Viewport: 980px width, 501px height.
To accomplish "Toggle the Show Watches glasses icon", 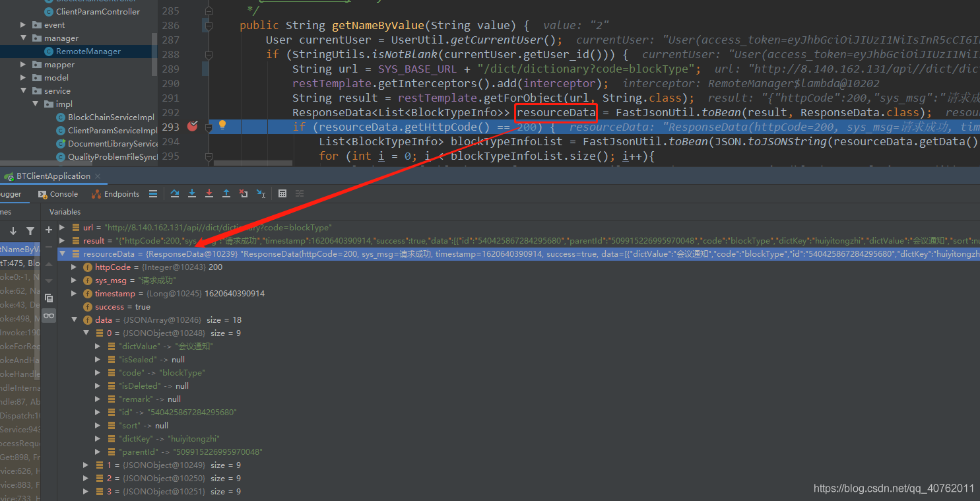I will pos(49,316).
